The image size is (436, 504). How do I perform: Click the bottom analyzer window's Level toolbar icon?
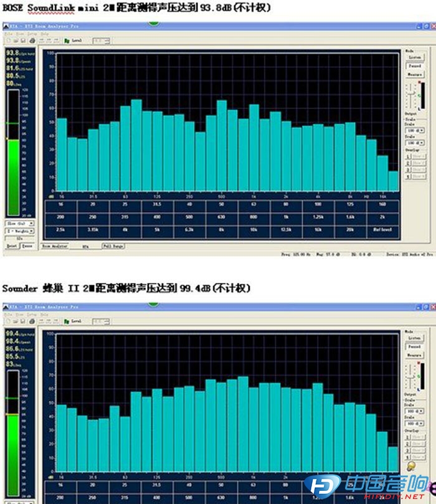(x=68, y=321)
